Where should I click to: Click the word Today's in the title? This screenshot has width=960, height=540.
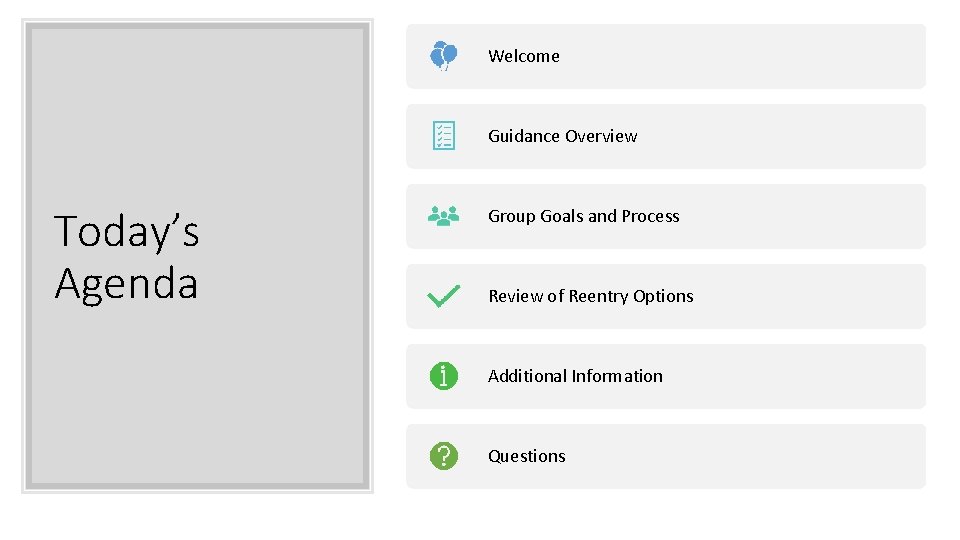click(x=127, y=232)
